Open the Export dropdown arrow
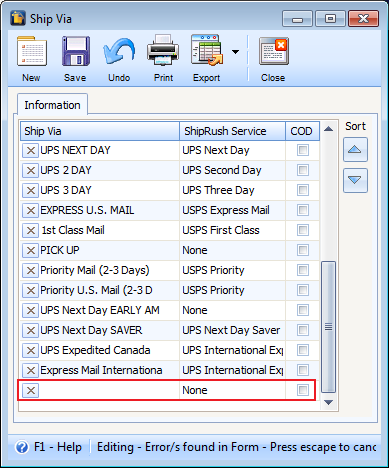This screenshot has width=389, height=468. [x=236, y=52]
